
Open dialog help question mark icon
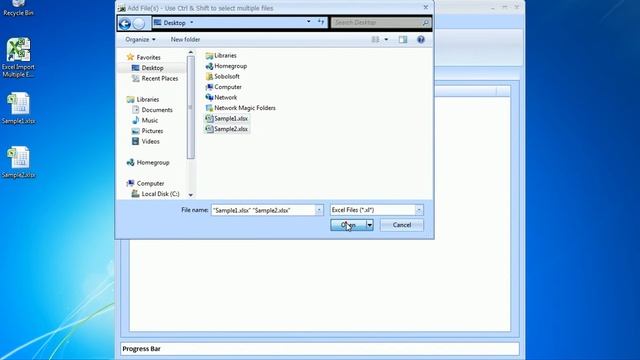click(x=421, y=40)
